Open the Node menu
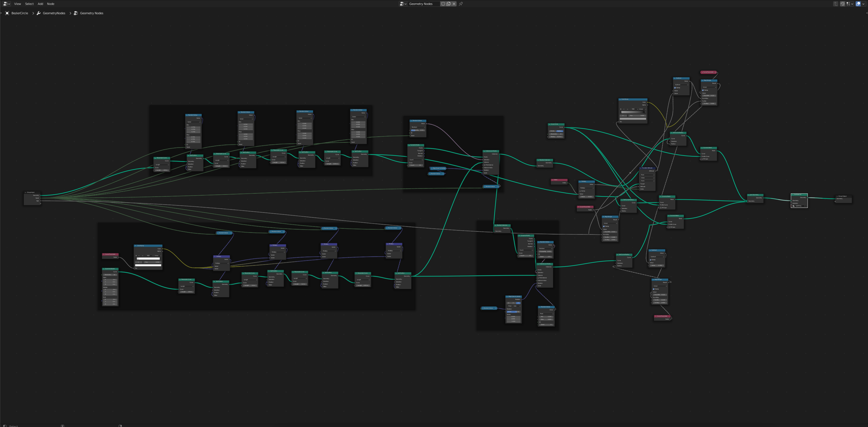 (x=51, y=4)
